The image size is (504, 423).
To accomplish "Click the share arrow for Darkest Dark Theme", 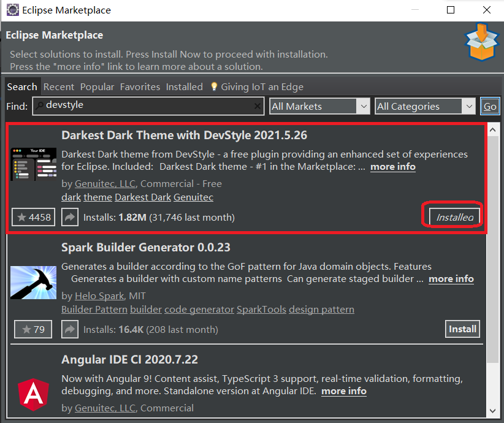I will tap(69, 216).
